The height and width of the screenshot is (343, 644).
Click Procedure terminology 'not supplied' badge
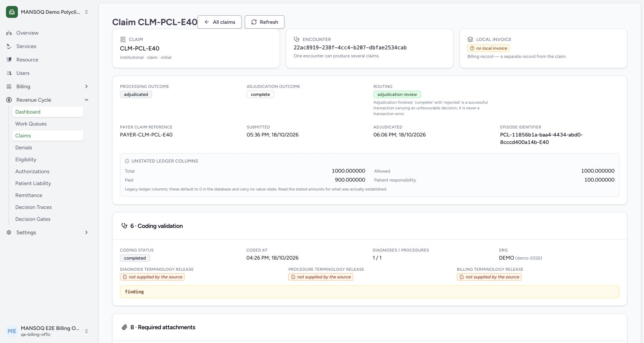321,277
